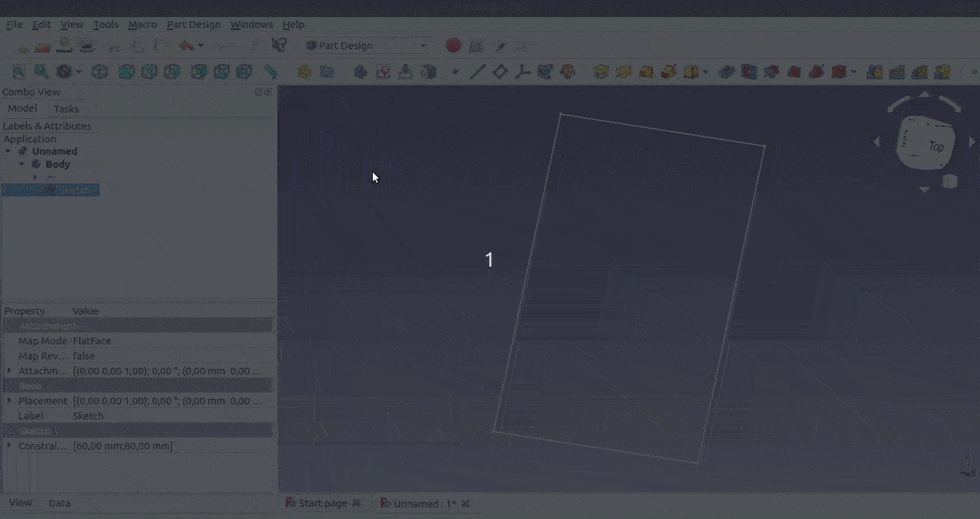Click the What's This help icon
The height and width of the screenshot is (519, 980).
tap(278, 46)
